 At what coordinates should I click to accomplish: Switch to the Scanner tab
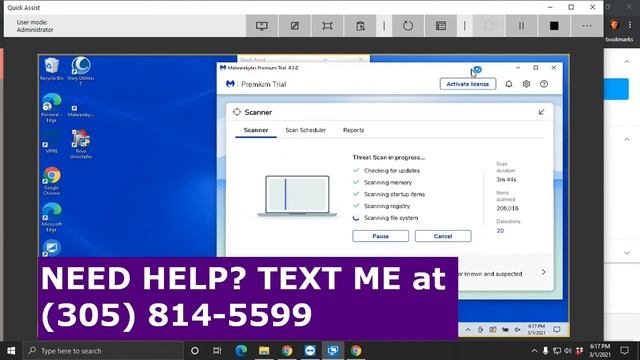[x=256, y=130]
